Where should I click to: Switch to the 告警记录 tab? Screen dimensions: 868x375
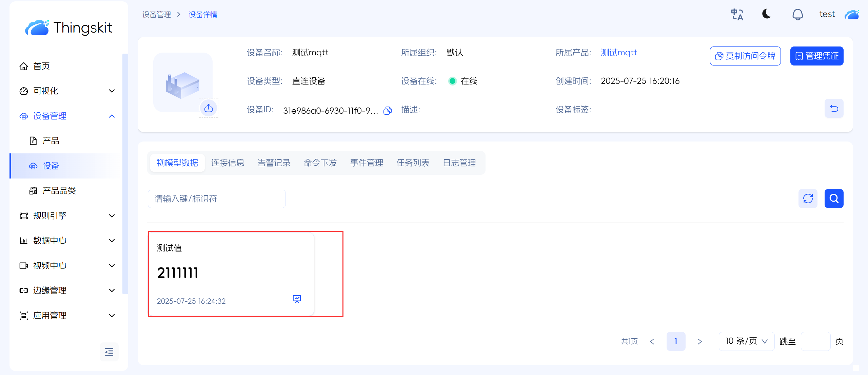click(x=274, y=163)
